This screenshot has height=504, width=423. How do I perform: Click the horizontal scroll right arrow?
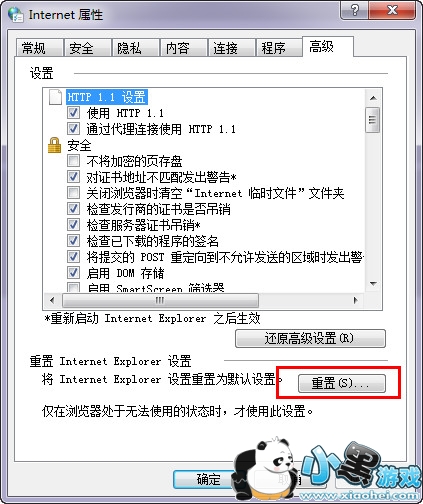355,300
